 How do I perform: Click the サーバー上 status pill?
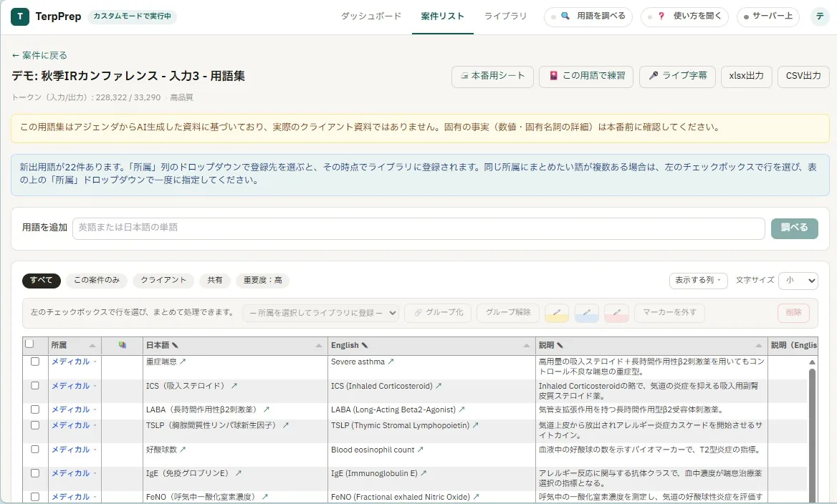pyautogui.click(x=768, y=16)
